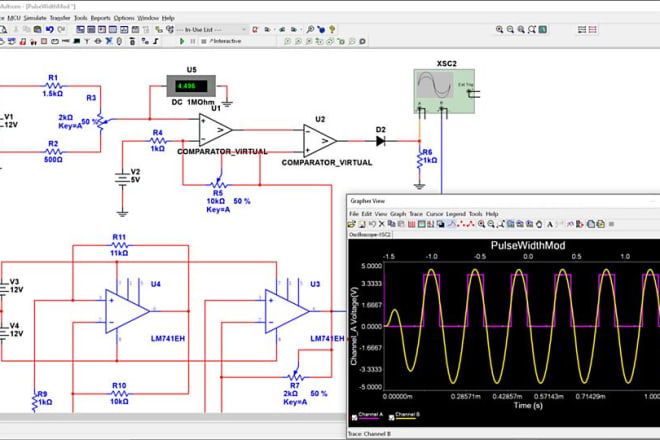660x440 pixels.
Task: Open Grapher View Trace menu
Action: pyautogui.click(x=416, y=214)
